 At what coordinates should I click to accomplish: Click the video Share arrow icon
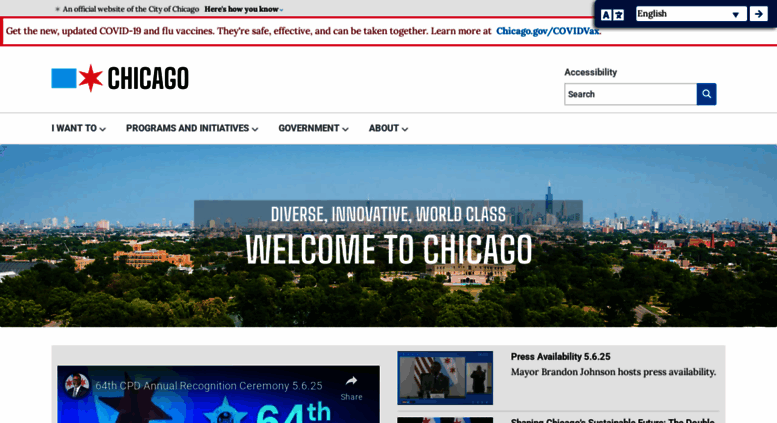pyautogui.click(x=351, y=381)
